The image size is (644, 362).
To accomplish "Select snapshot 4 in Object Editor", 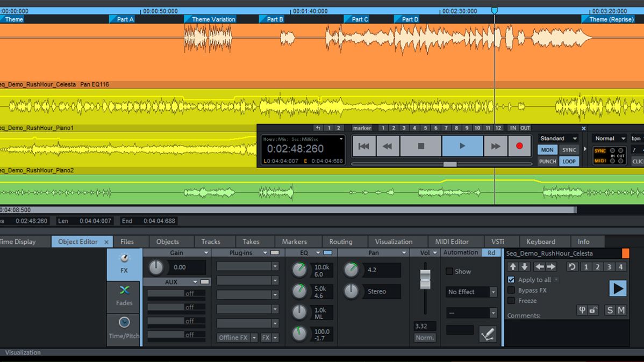I will [x=621, y=267].
